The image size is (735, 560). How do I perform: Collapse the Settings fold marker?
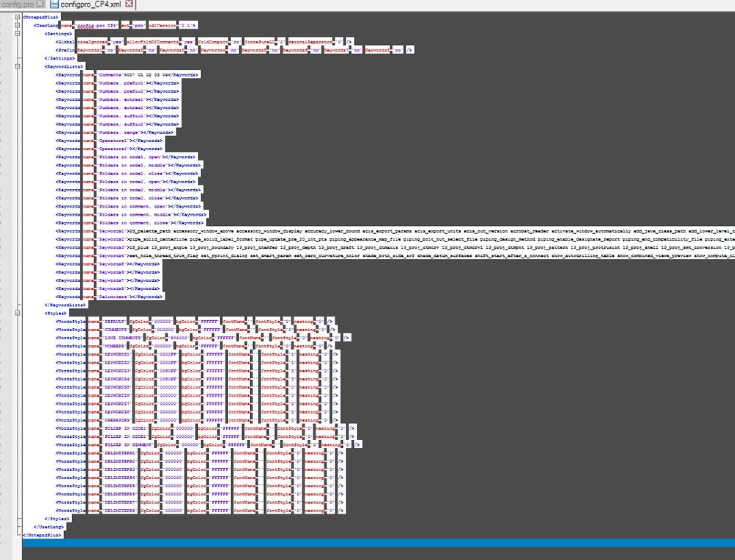point(18,33)
